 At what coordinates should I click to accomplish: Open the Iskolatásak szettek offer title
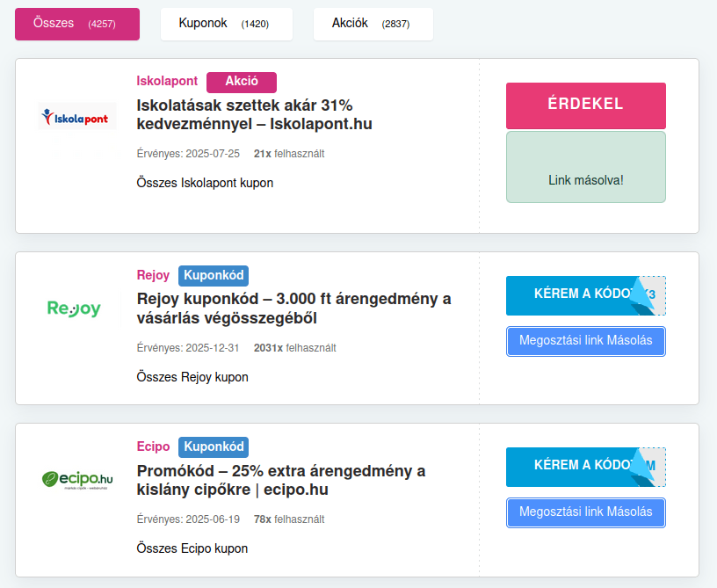[254, 114]
